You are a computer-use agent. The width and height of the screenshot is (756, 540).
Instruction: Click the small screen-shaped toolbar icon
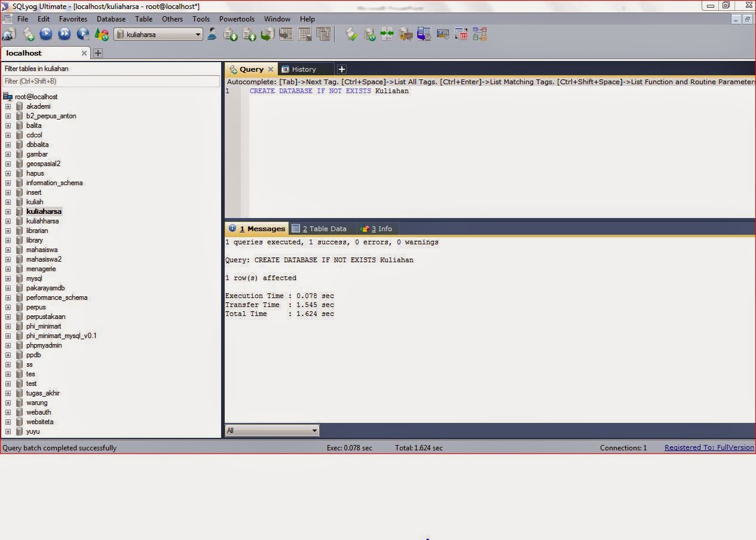443,35
